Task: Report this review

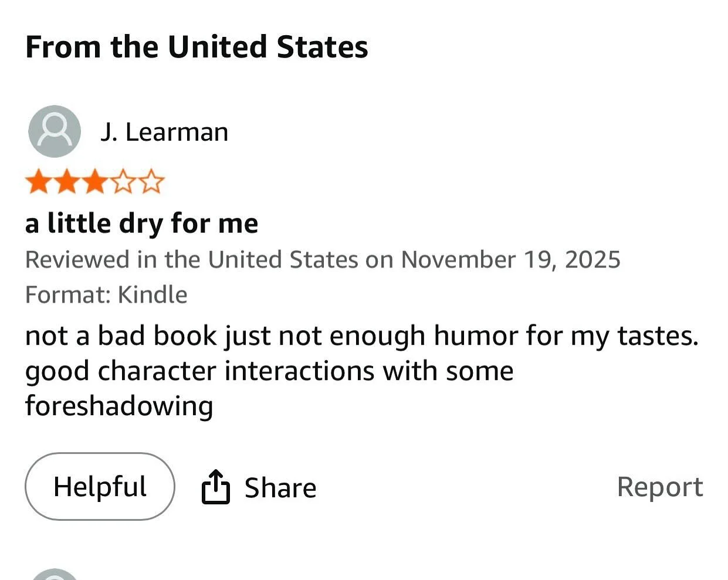Action: click(660, 487)
